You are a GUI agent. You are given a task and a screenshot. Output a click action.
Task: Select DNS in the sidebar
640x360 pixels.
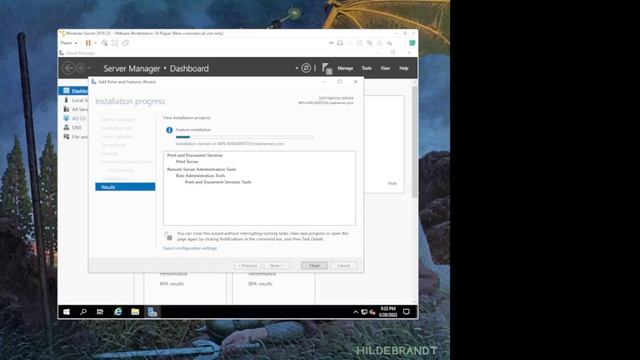tap(73, 128)
